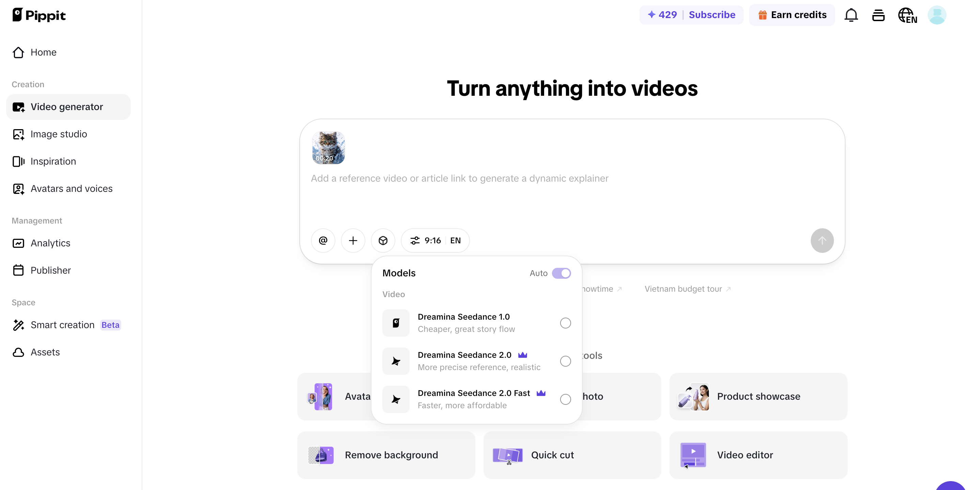
Task: Click the Subscribe link
Action: point(712,15)
